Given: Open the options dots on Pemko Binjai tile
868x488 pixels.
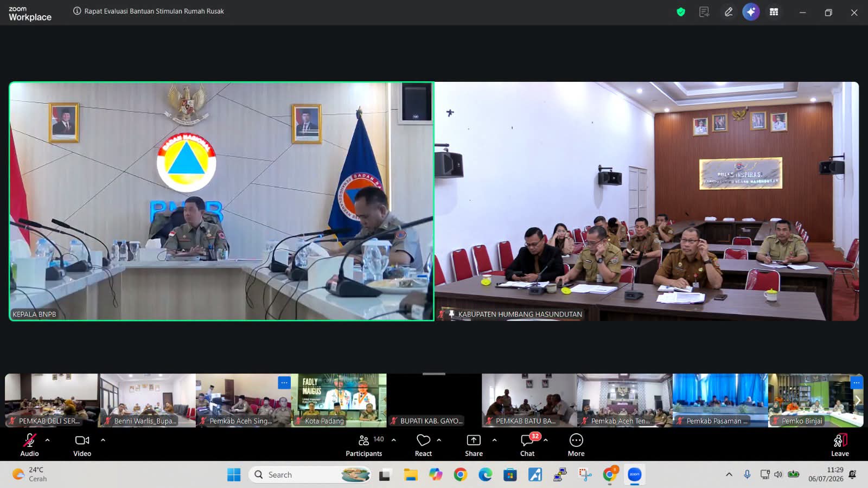Looking at the screenshot, I should click(x=856, y=382).
